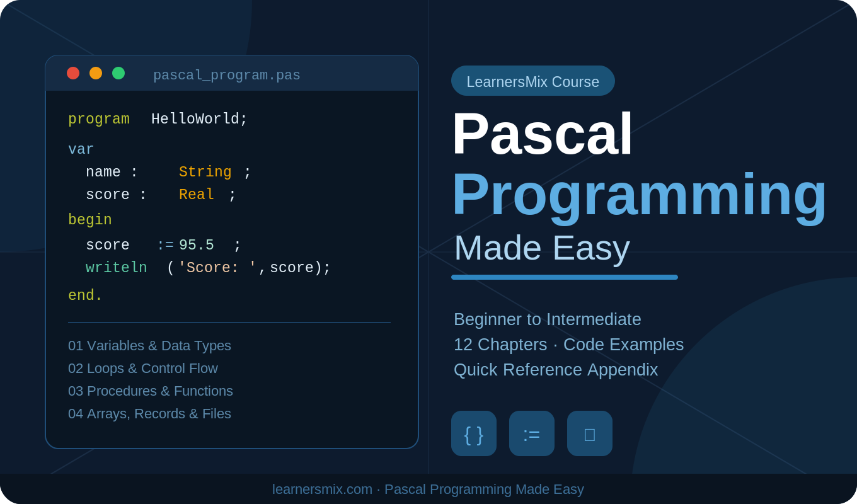The height and width of the screenshot is (504, 857).
Task: Click the green window dot
Action: coord(118,73)
